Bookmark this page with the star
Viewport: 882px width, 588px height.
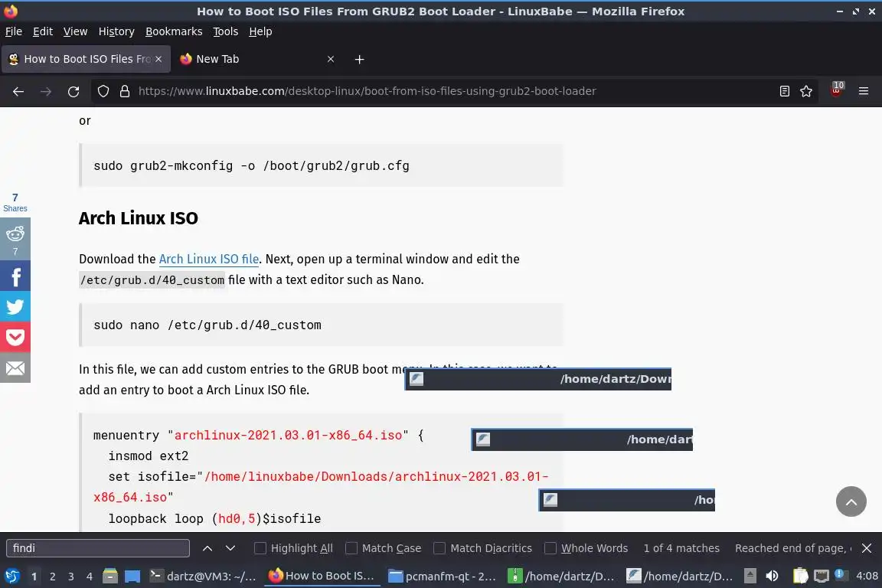806,91
